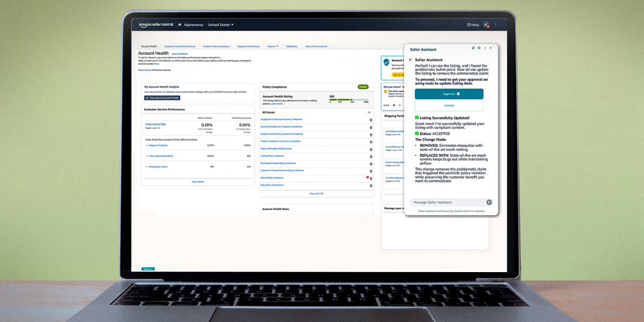Pop out the Seller Assistant window

(473, 48)
